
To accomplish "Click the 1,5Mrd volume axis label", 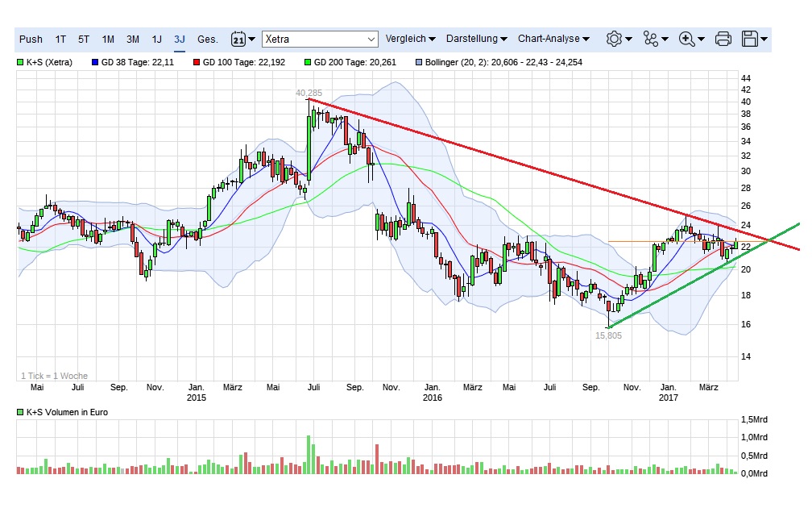I will tap(754, 420).
